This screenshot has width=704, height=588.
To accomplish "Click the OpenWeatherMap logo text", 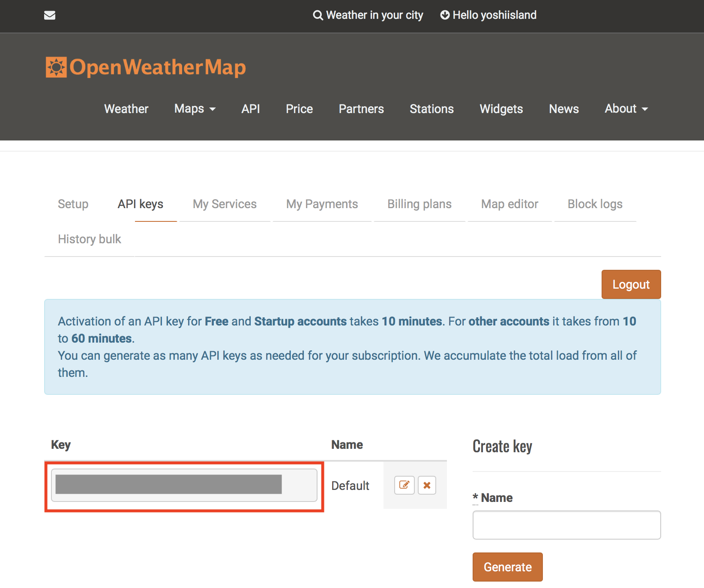I will coord(158,68).
